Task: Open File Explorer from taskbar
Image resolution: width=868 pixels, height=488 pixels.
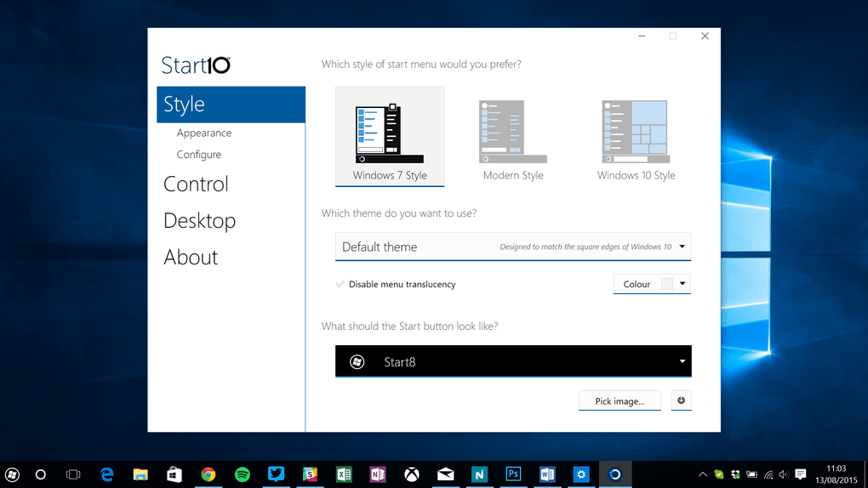Action: click(140, 474)
